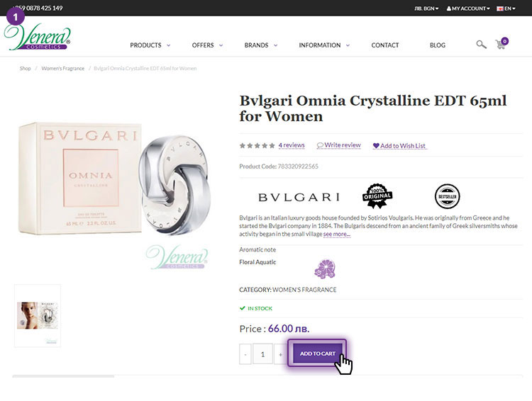Add the product to cart

pos(318,354)
